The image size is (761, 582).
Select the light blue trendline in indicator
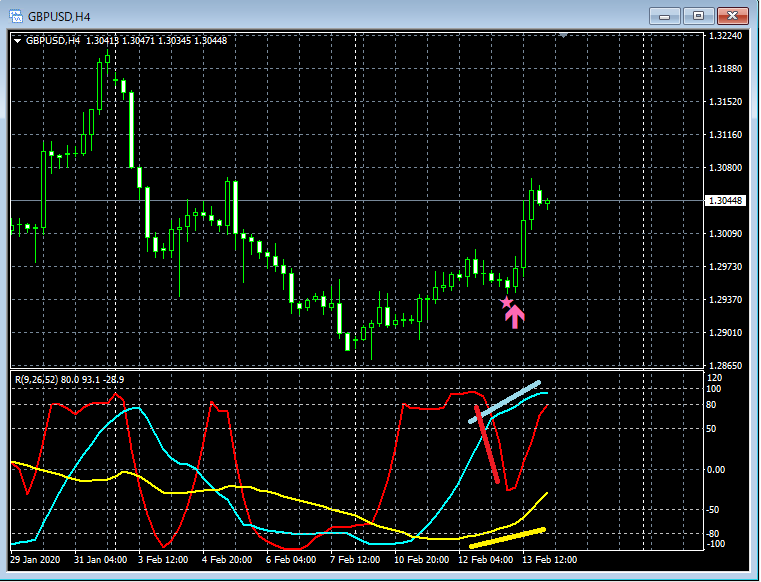pos(504,402)
